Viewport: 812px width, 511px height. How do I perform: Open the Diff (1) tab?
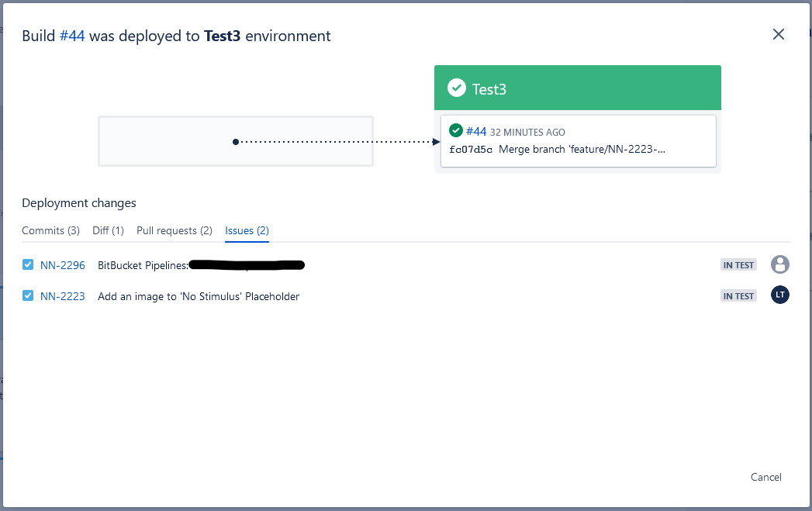click(109, 230)
